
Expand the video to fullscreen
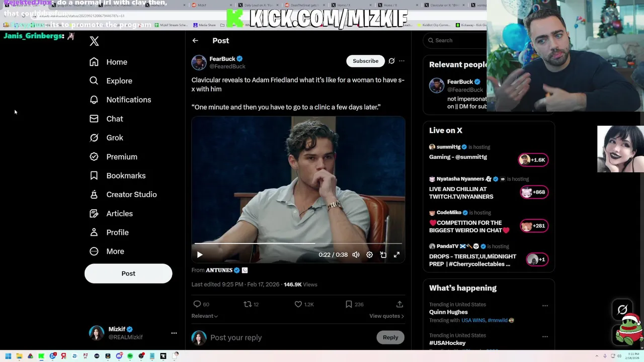tap(396, 255)
